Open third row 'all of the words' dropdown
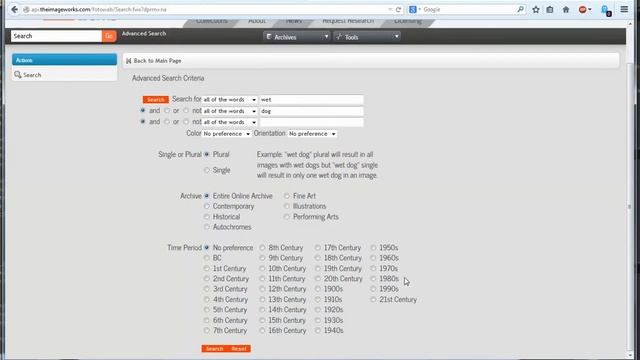640x360 pixels. click(x=229, y=122)
